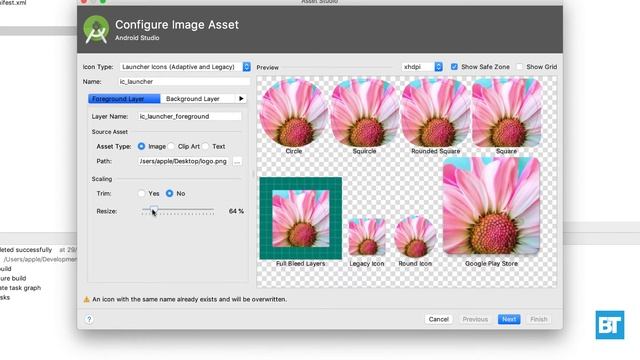Open the xhdpi density dropdown
This screenshot has height=360, width=640.
[422, 67]
